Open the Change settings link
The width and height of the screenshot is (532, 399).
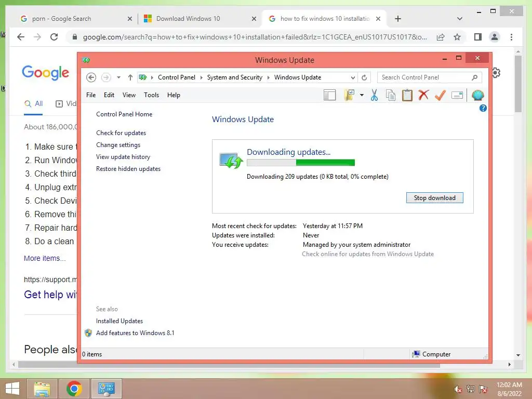coord(118,145)
